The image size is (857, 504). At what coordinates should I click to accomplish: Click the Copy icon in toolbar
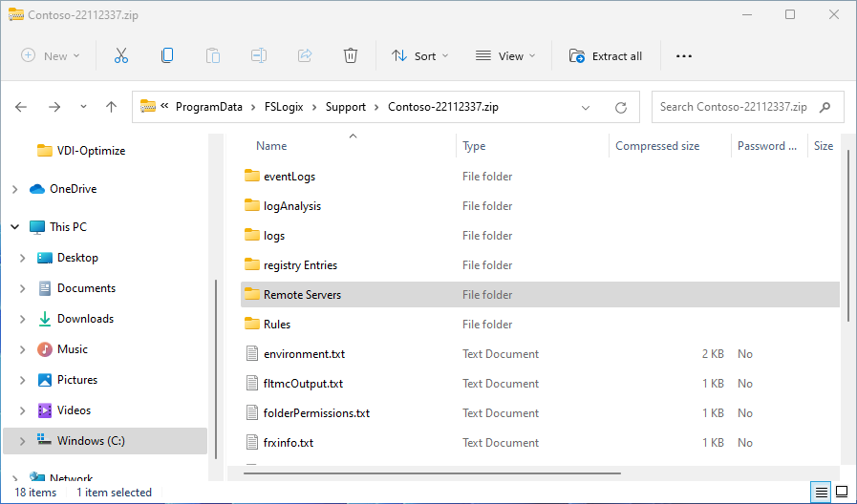167,55
